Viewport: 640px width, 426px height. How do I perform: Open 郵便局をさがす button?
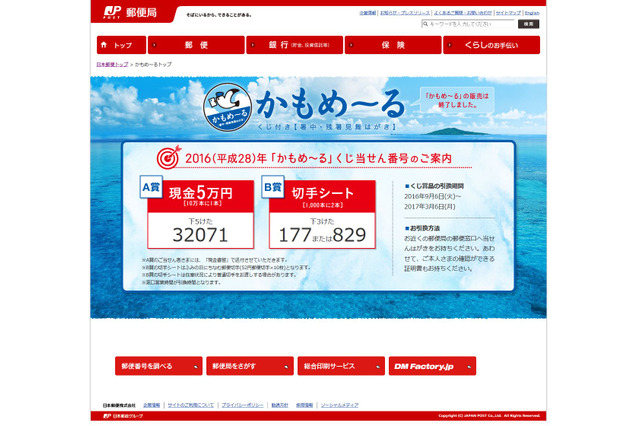click(x=250, y=366)
